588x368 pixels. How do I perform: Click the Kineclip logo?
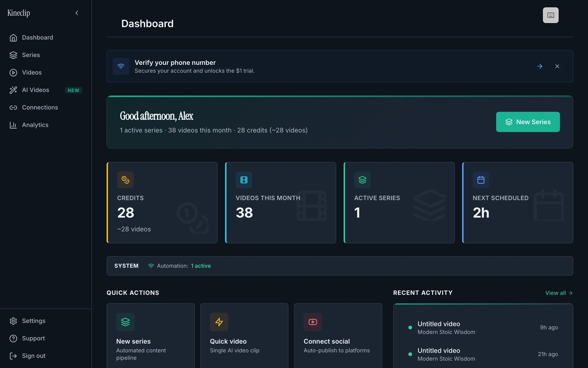click(19, 13)
